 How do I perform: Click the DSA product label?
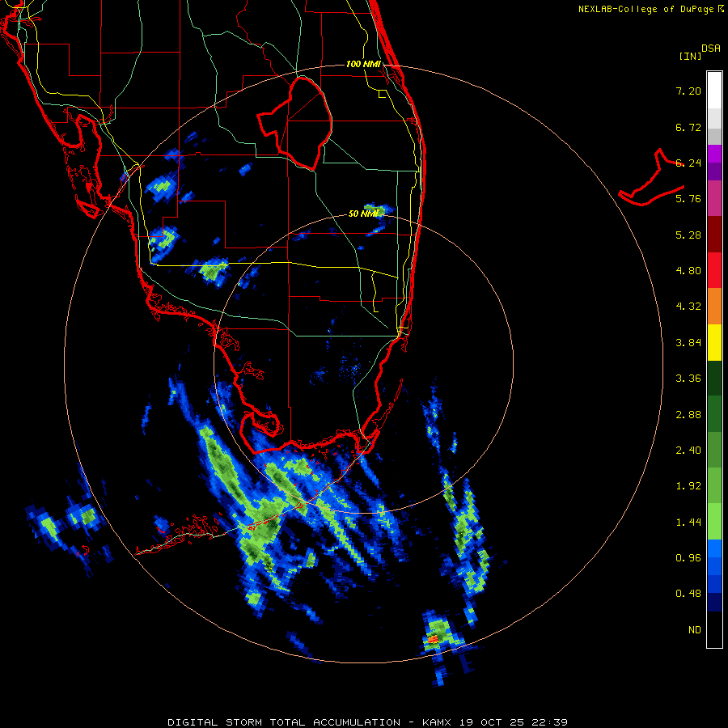pos(711,49)
